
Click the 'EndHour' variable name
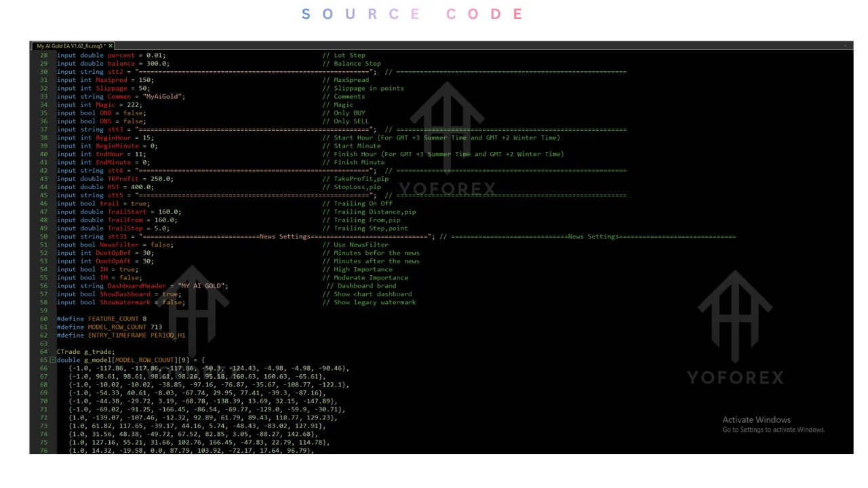tap(109, 154)
